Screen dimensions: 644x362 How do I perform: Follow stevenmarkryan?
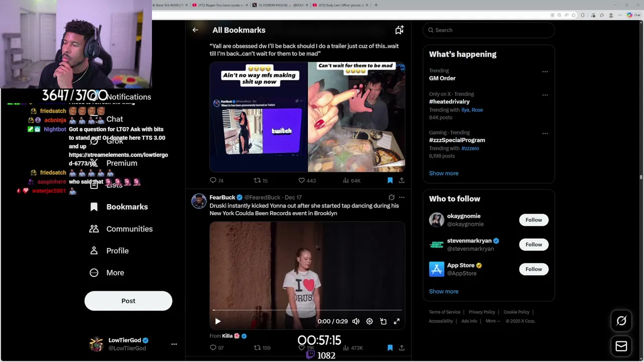click(534, 244)
